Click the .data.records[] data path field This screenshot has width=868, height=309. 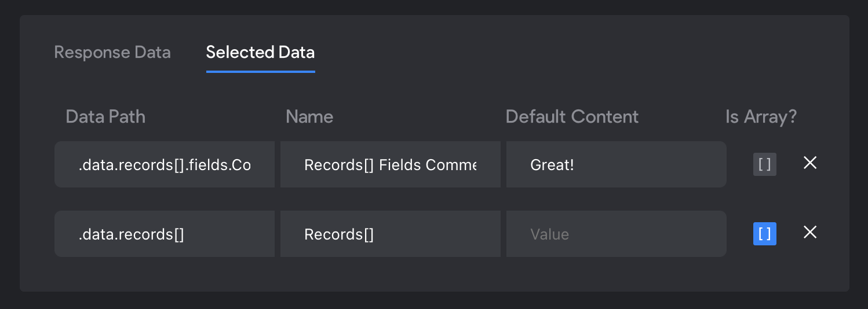point(165,234)
